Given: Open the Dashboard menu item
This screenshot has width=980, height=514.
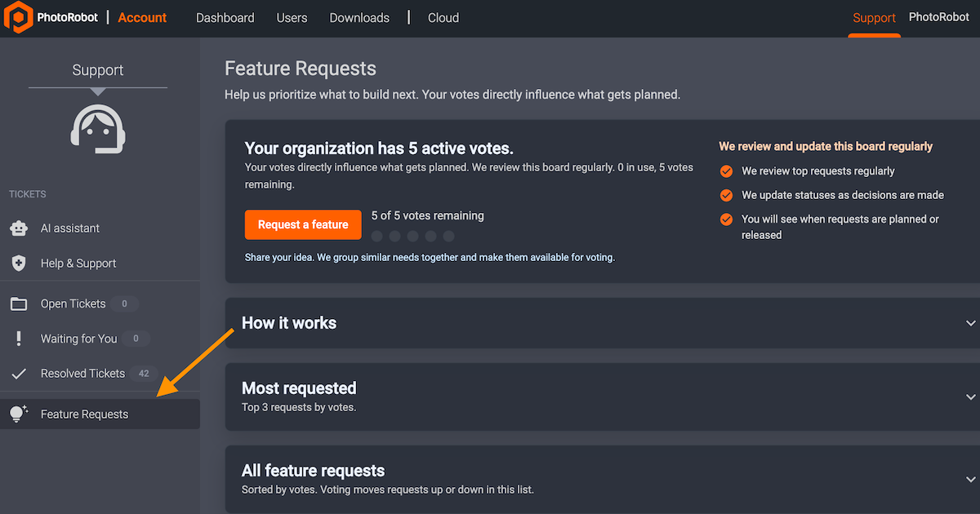Looking at the screenshot, I should tap(225, 18).
